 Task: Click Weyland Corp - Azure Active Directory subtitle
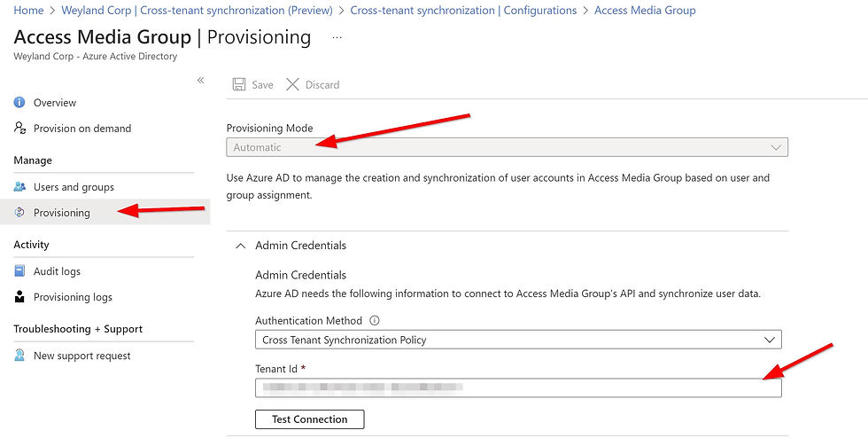point(96,57)
